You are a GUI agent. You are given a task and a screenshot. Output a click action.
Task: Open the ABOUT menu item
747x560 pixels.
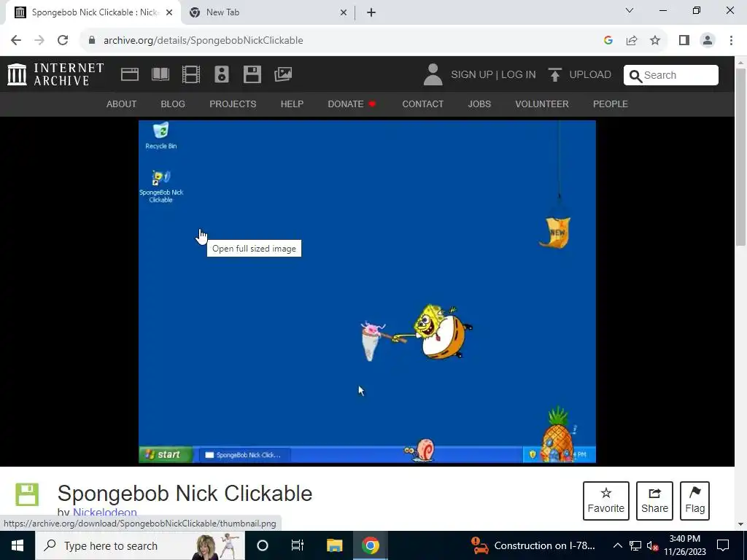point(122,104)
